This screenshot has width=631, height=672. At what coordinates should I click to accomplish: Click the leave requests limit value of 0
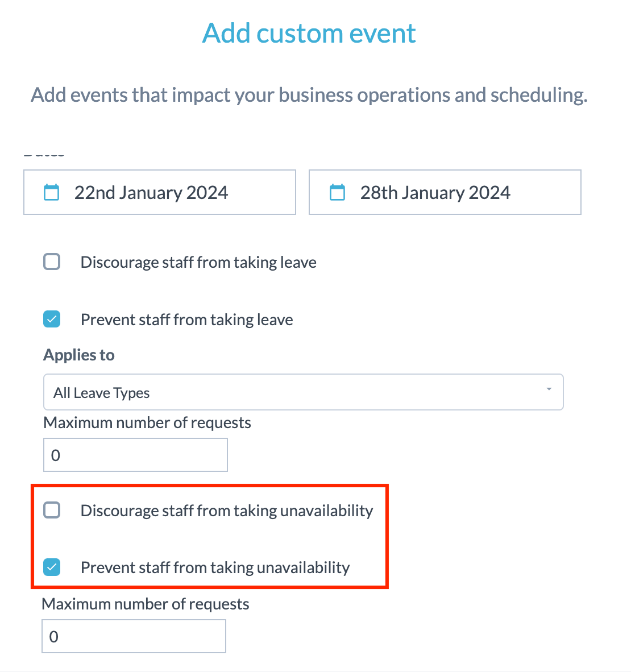point(55,455)
